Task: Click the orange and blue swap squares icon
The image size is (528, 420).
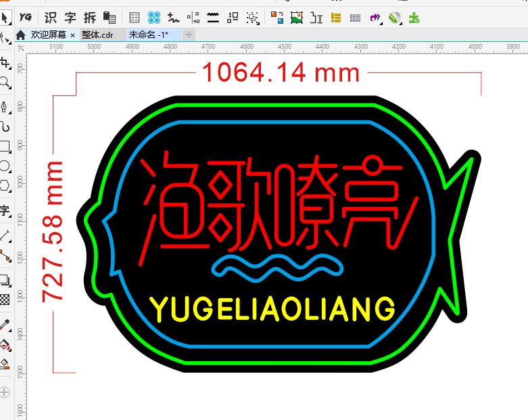Action: tap(277, 18)
